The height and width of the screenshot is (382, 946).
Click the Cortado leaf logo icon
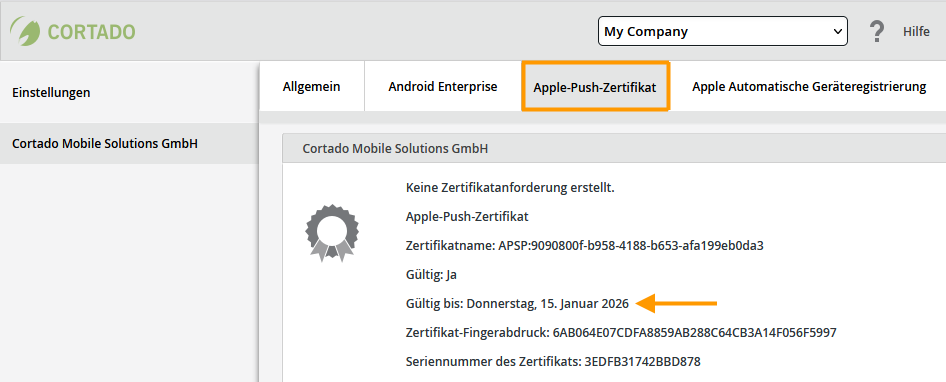click(25, 31)
